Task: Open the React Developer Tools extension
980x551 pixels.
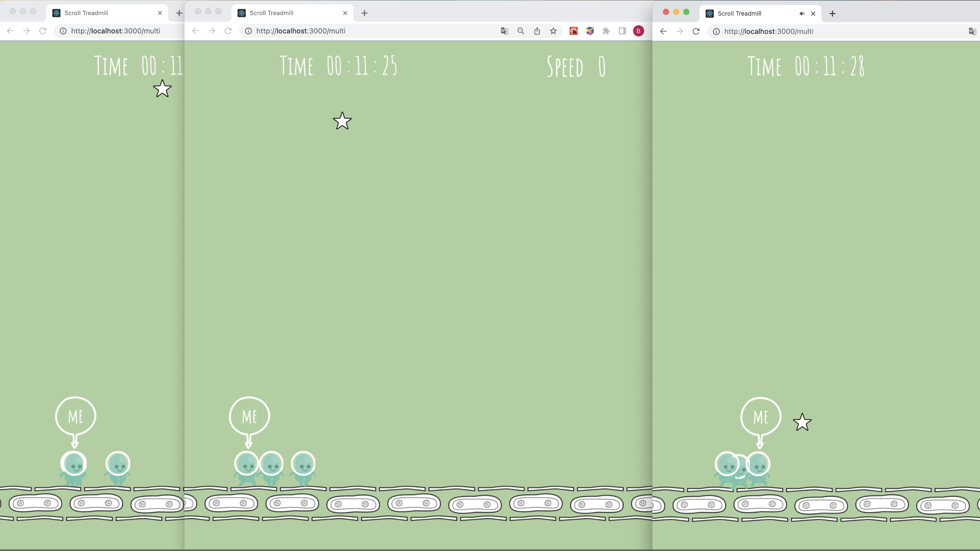Action: point(573,31)
